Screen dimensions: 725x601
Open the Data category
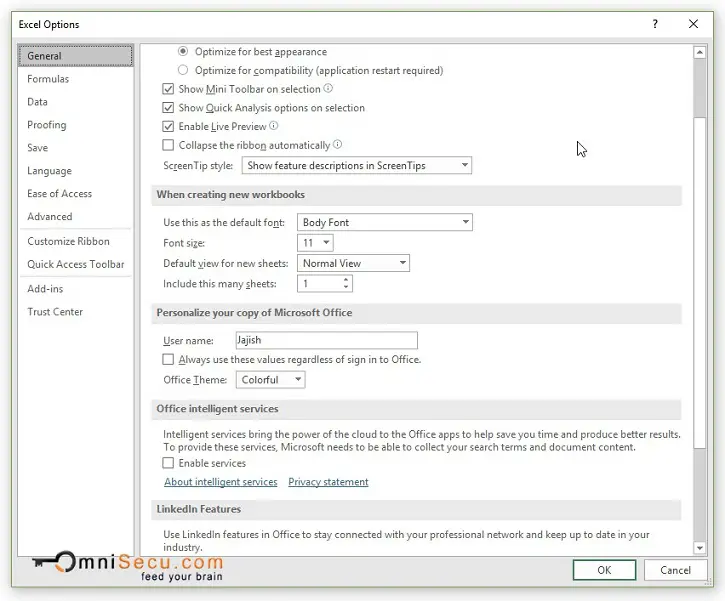[x=76, y=102]
